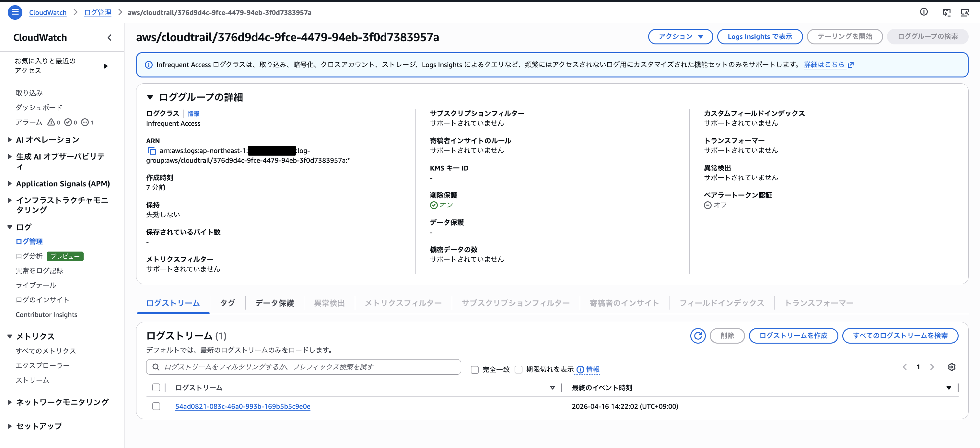
Task: Enable the 期限切れを表示 checkbox
Action: [518, 370]
